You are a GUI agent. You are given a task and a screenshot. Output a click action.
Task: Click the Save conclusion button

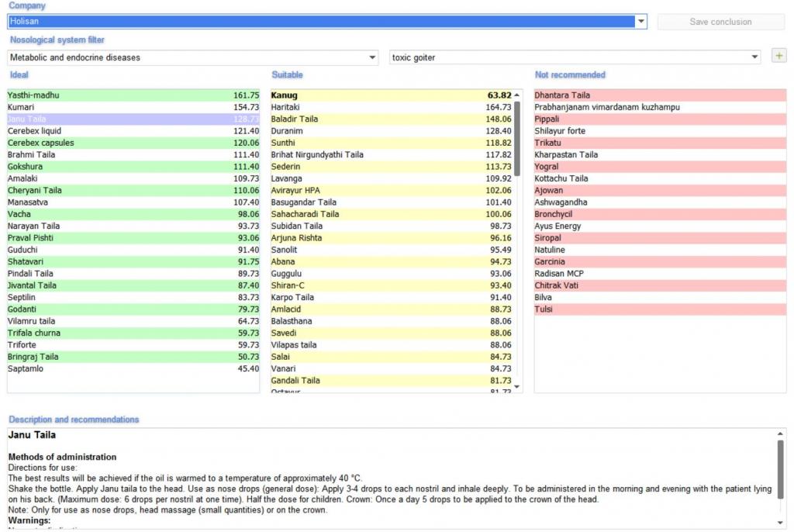720,22
